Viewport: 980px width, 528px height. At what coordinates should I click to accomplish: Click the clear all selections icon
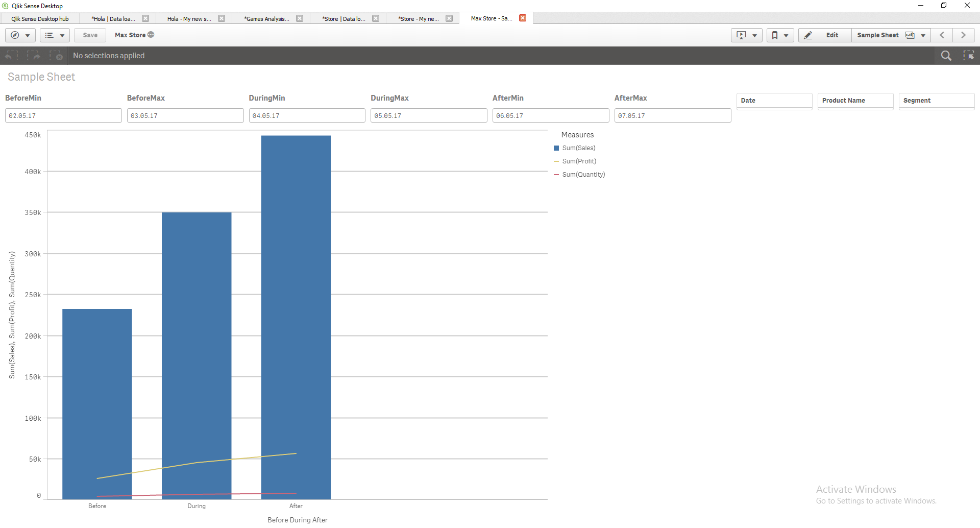click(56, 56)
